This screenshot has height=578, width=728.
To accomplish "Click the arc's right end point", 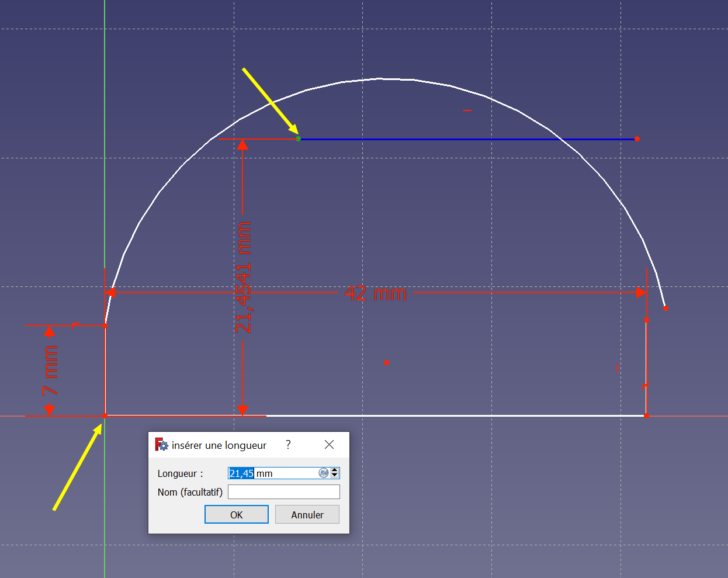I will pyautogui.click(x=665, y=308).
